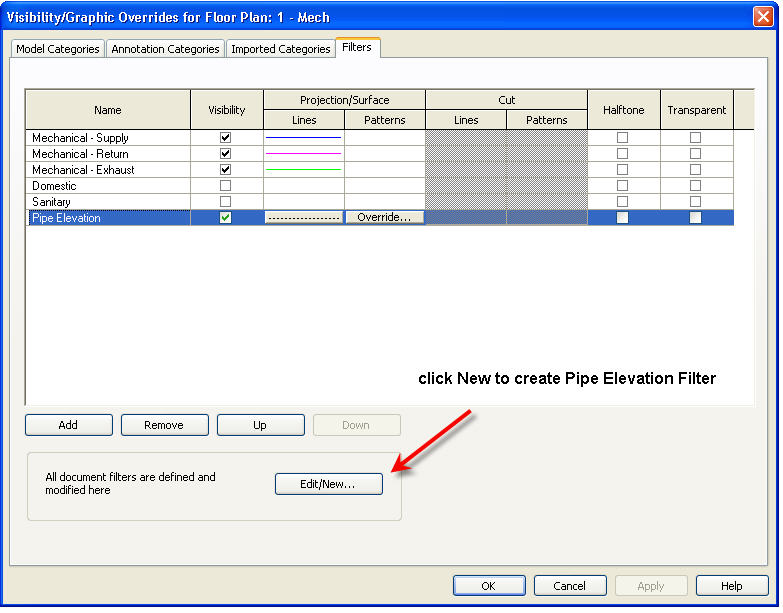Viewport: 783px width, 613px height.
Task: Switch to the Model Categories tab
Action: tap(58, 49)
